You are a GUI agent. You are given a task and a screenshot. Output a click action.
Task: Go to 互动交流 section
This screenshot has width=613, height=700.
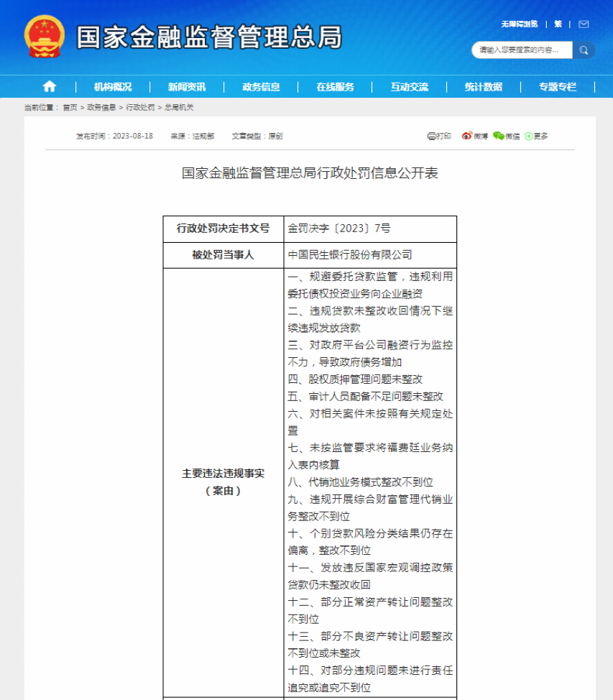[x=410, y=87]
